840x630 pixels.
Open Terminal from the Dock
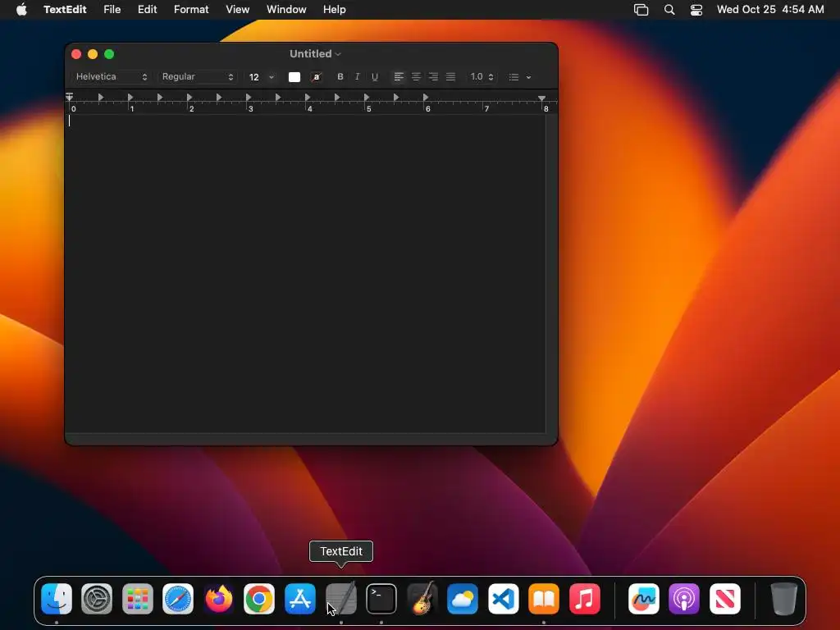pos(381,599)
